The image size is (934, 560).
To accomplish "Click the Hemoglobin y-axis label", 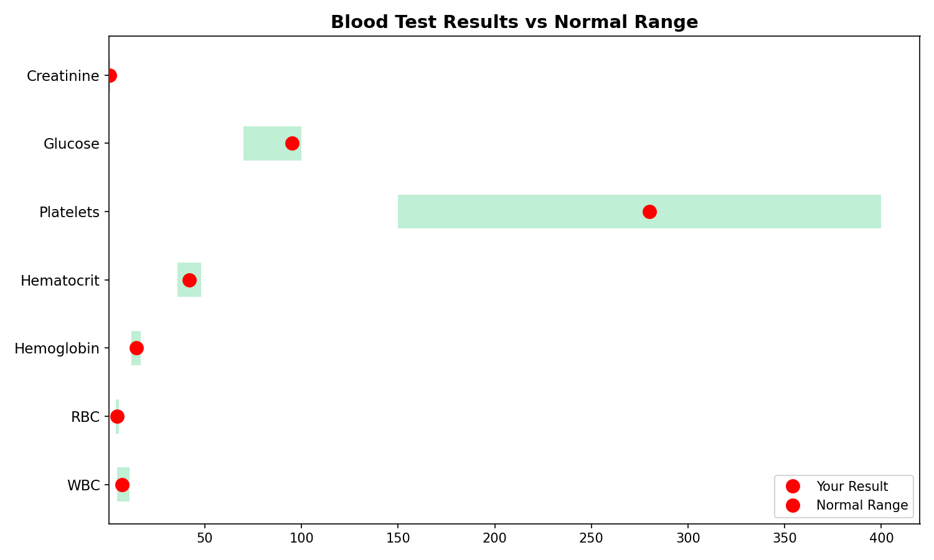I will pos(57,348).
